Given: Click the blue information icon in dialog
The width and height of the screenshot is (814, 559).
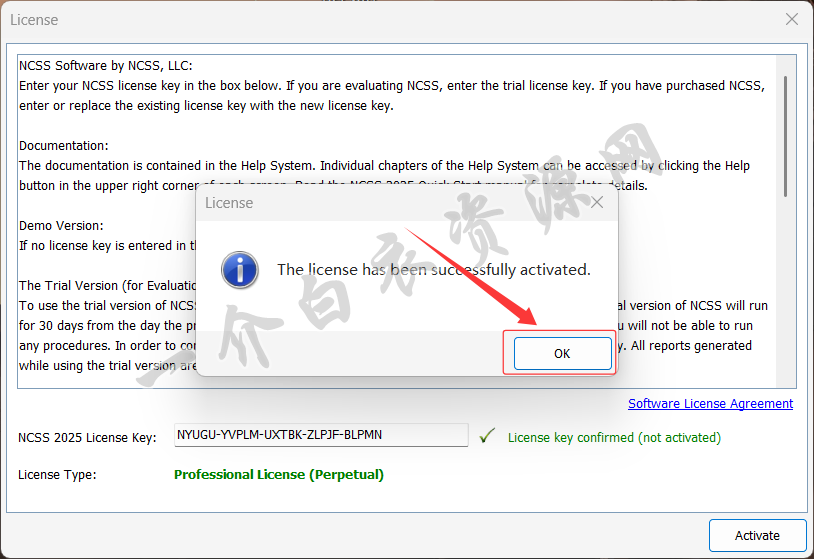Looking at the screenshot, I should pos(240,270).
